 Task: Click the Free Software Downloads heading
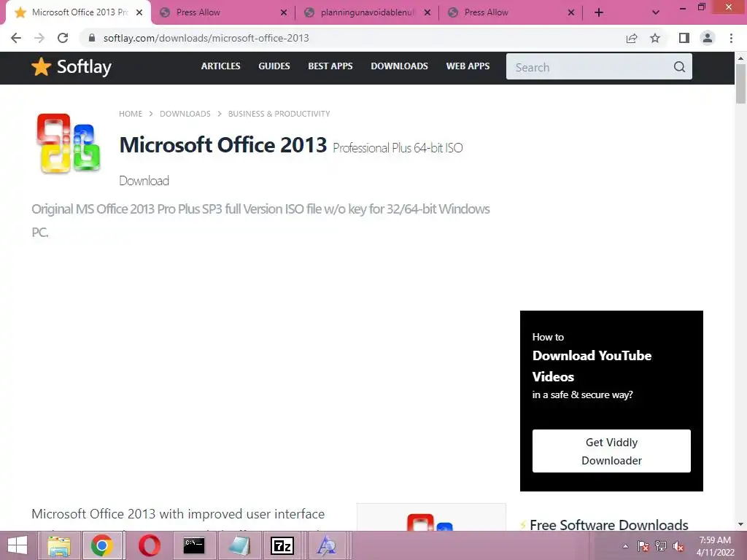click(609, 525)
